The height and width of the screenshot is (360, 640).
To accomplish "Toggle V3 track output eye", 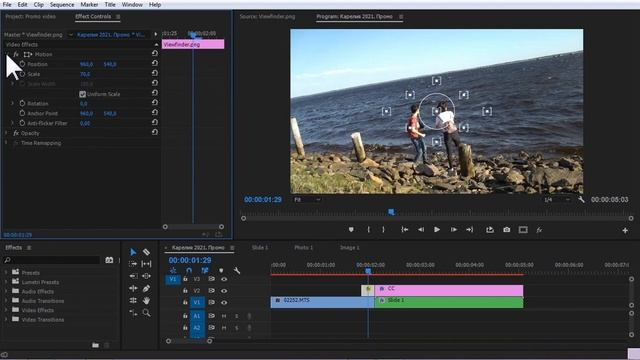I will tap(224, 279).
